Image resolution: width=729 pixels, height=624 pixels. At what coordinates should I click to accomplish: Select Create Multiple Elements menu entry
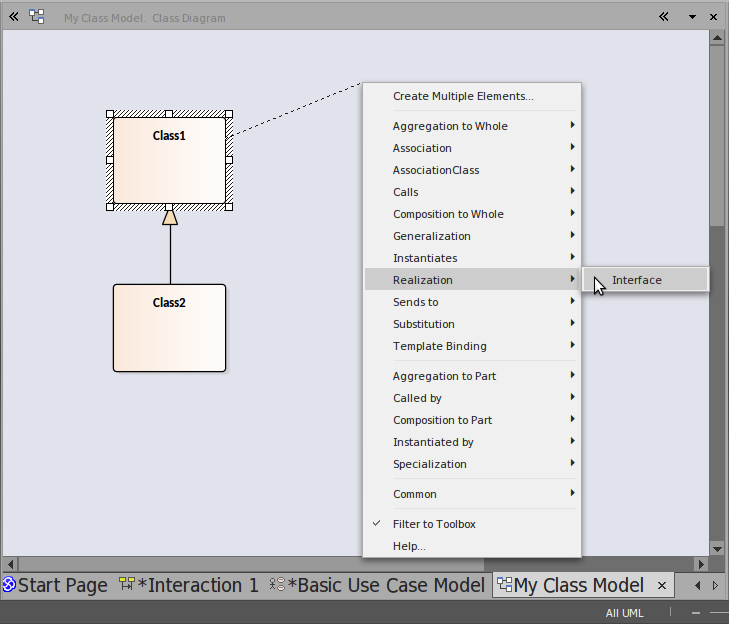[463, 96]
